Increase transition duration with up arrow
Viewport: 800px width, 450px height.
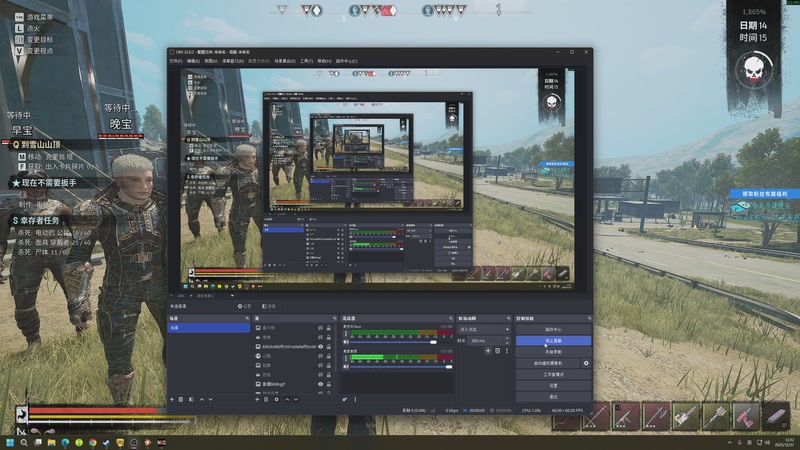point(507,338)
